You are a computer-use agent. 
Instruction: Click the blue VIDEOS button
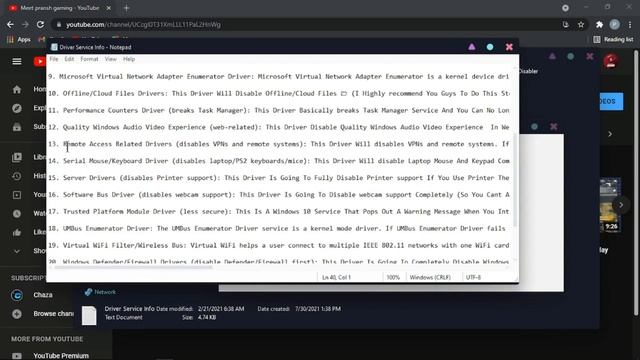(611, 101)
